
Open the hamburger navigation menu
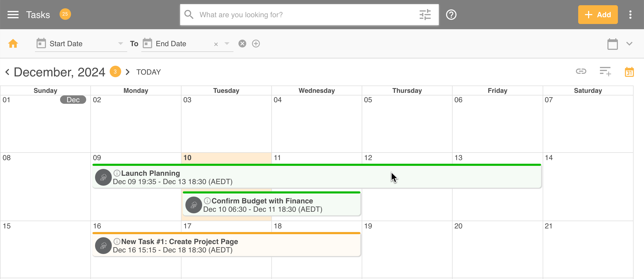click(x=13, y=15)
